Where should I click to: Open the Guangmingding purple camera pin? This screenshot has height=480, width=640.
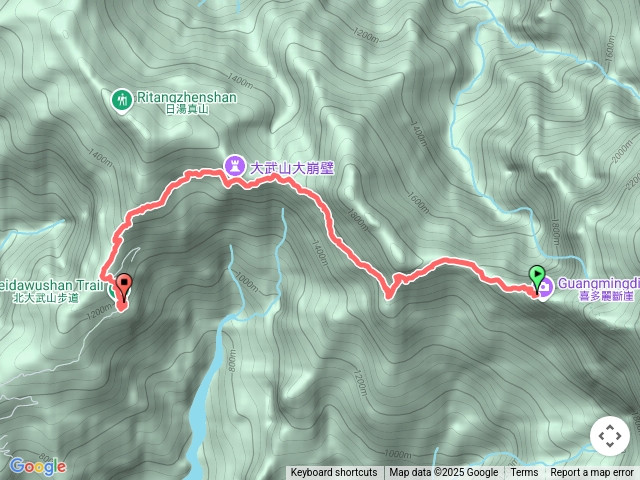tap(545, 287)
